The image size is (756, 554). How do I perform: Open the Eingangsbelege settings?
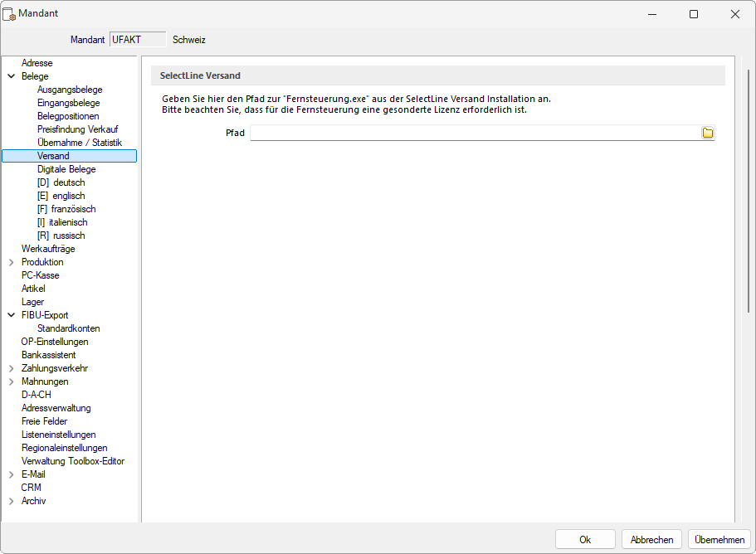(x=69, y=103)
